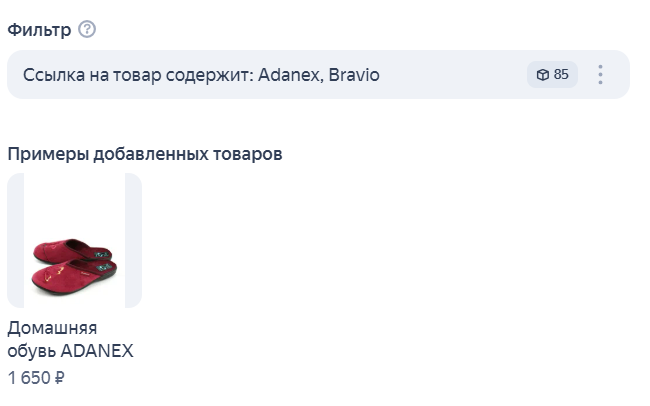
Task: Click the help icon beside Фильтр
Action: 87,29
